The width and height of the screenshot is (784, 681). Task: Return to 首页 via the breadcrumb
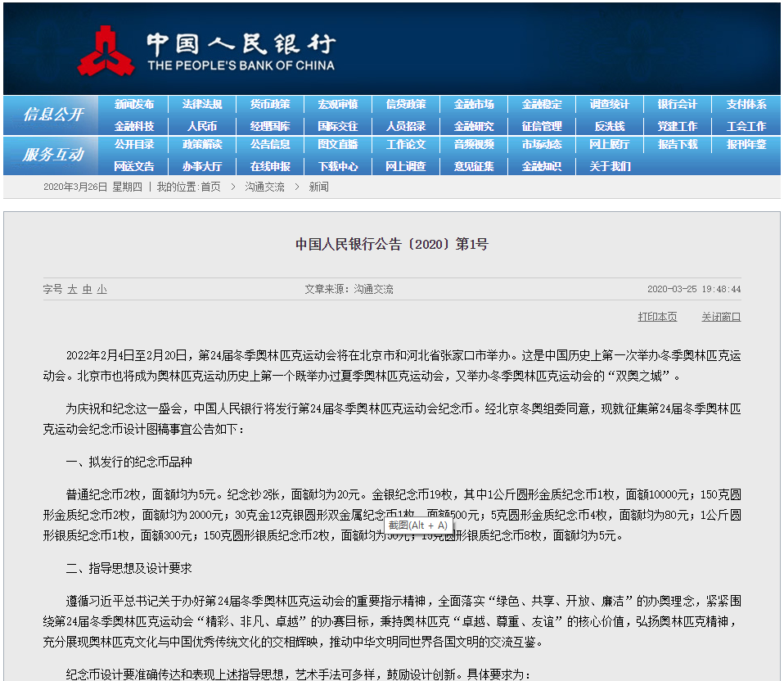210,187
